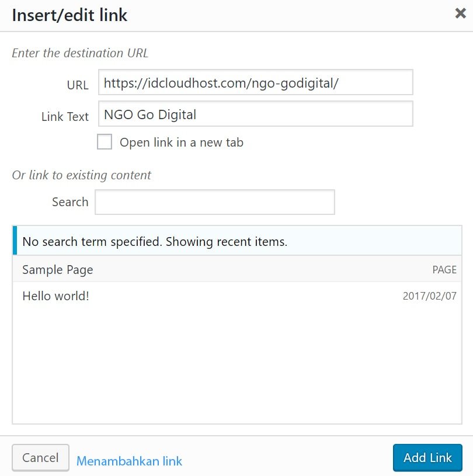Enable the "Open link in a new tab" checkbox
This screenshot has width=473, height=476.
pos(105,141)
